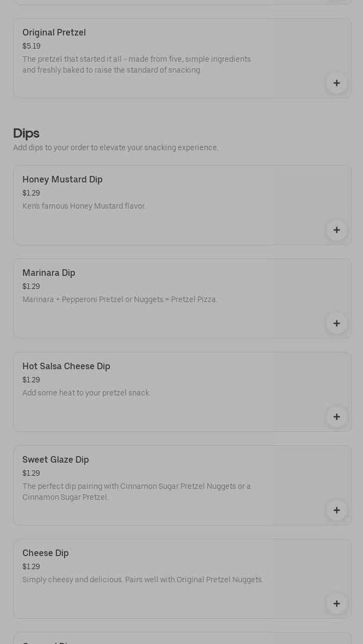Click "Add dips to your order" subtitle

[116, 148]
